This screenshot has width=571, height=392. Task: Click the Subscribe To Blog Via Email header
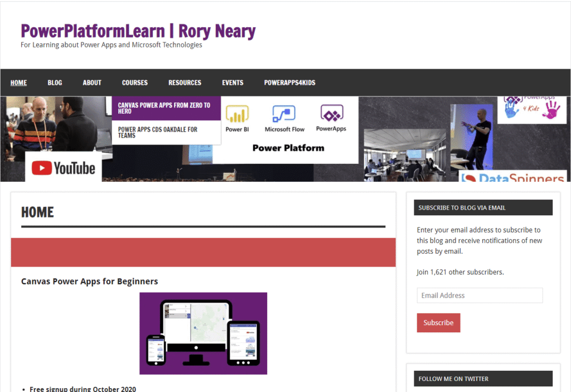click(x=483, y=207)
